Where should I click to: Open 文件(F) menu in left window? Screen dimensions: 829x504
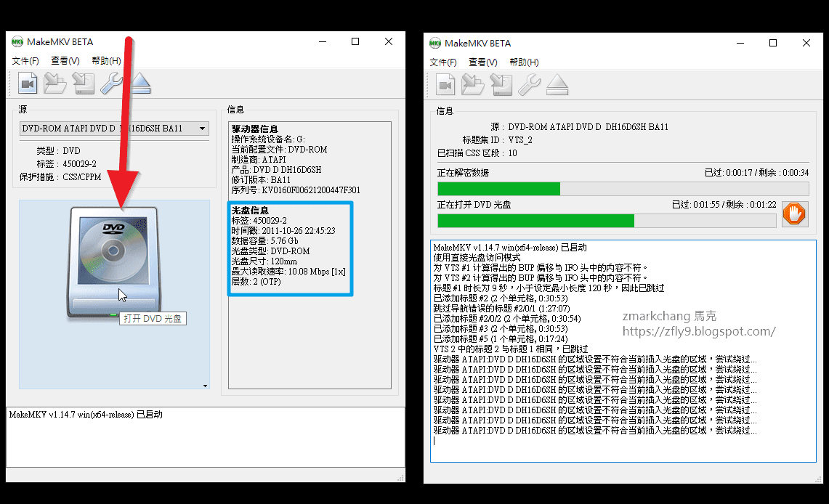tap(25, 61)
